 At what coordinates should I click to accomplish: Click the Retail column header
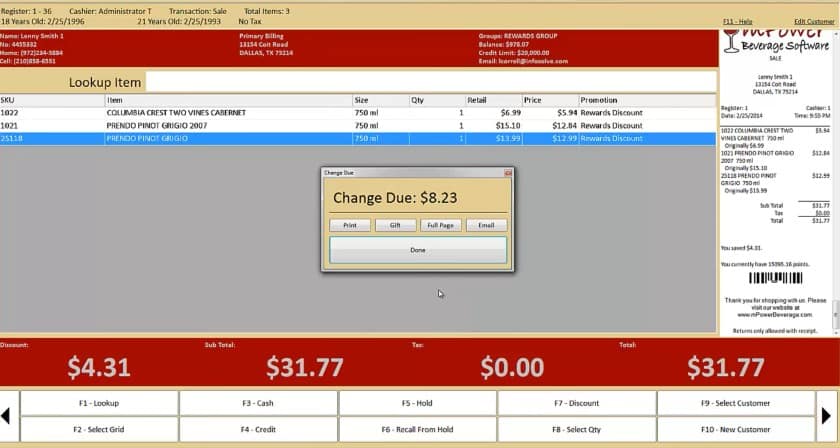click(x=494, y=100)
